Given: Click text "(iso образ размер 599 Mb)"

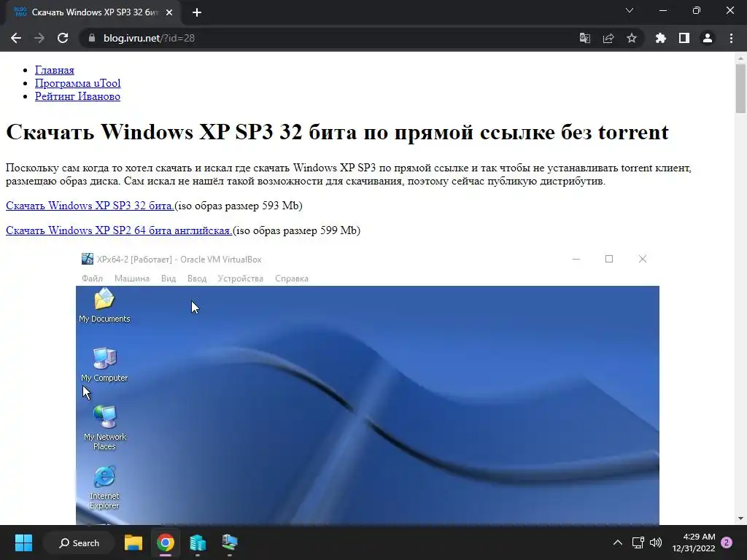Looking at the screenshot, I should pyautogui.click(x=297, y=230).
